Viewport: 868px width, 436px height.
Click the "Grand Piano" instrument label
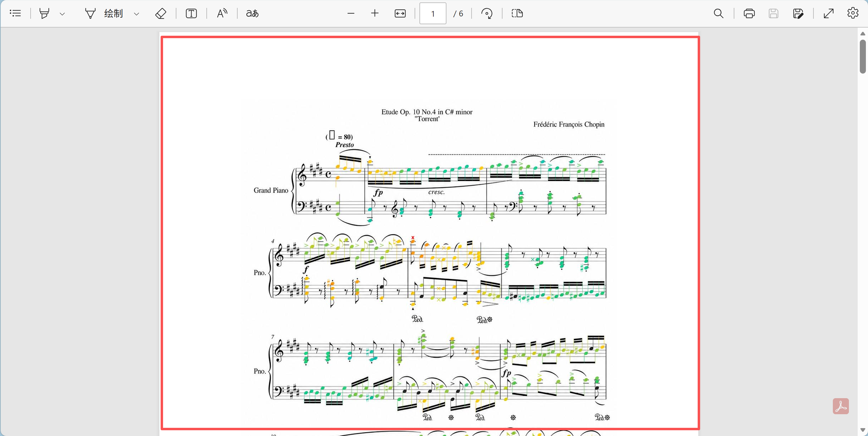click(271, 190)
